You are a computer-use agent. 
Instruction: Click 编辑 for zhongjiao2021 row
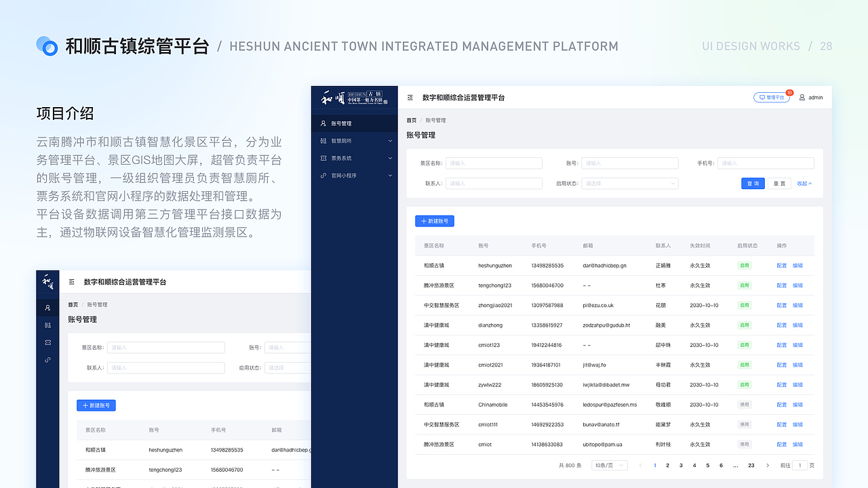[x=797, y=306]
